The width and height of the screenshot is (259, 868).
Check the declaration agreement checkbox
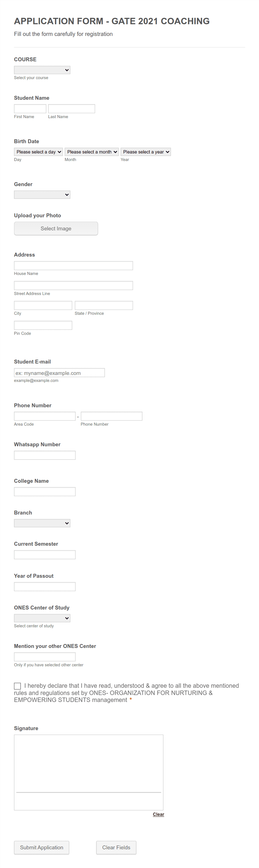[x=18, y=686]
